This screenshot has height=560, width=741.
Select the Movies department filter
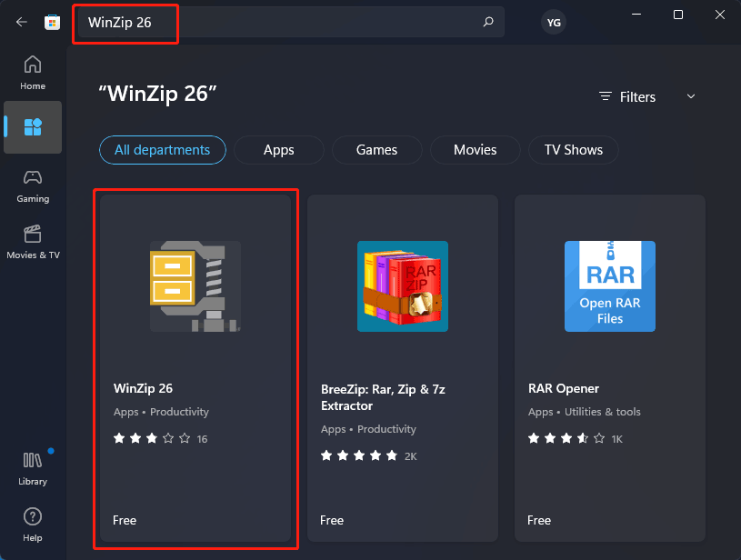coord(475,150)
